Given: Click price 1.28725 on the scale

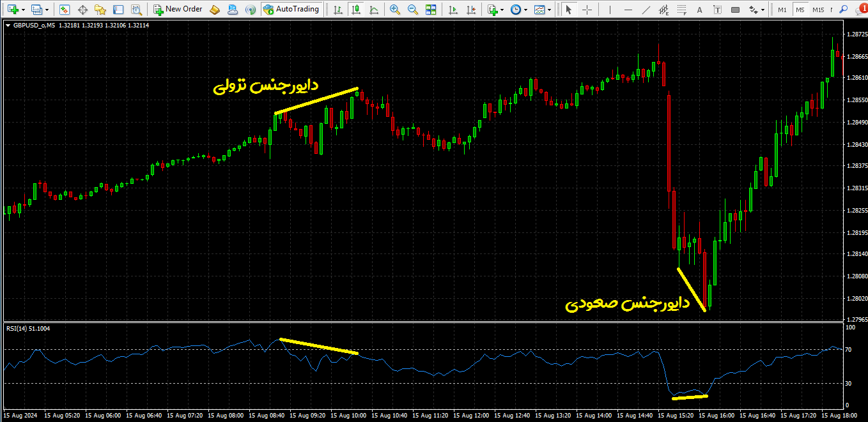Looking at the screenshot, I should click(x=856, y=34).
